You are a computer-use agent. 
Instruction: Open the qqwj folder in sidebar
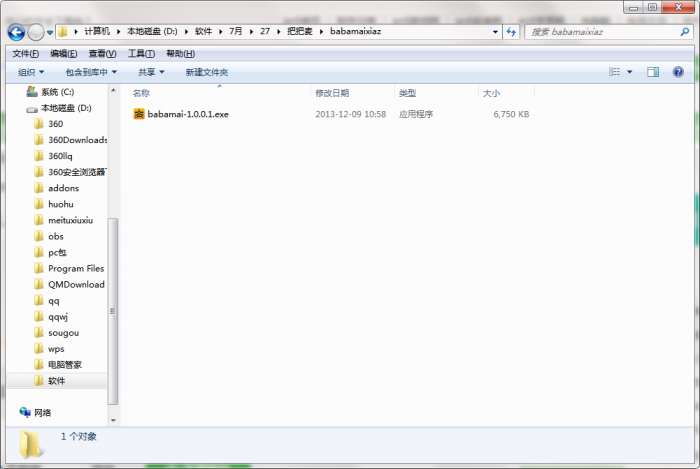[x=51, y=317]
